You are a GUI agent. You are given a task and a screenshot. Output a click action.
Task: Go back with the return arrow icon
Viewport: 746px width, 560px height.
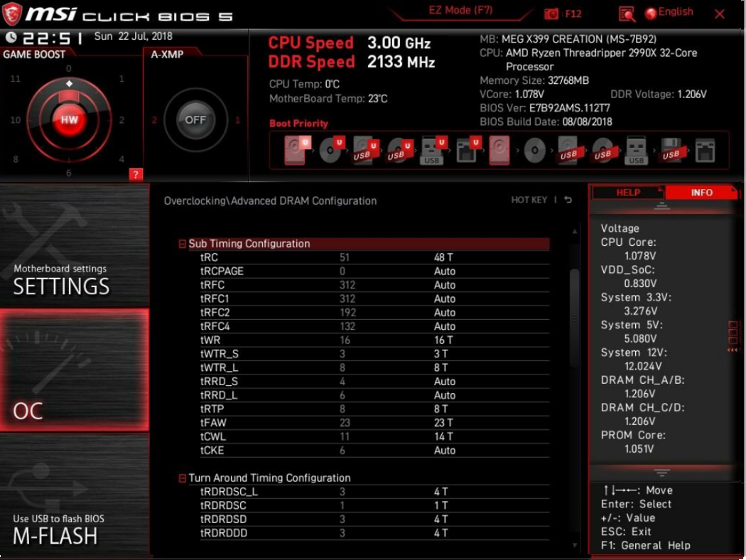point(568,200)
